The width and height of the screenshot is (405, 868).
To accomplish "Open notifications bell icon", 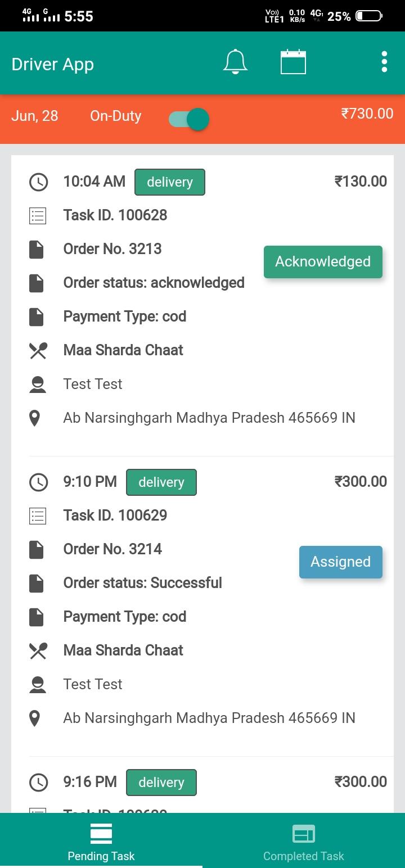I will (x=235, y=62).
